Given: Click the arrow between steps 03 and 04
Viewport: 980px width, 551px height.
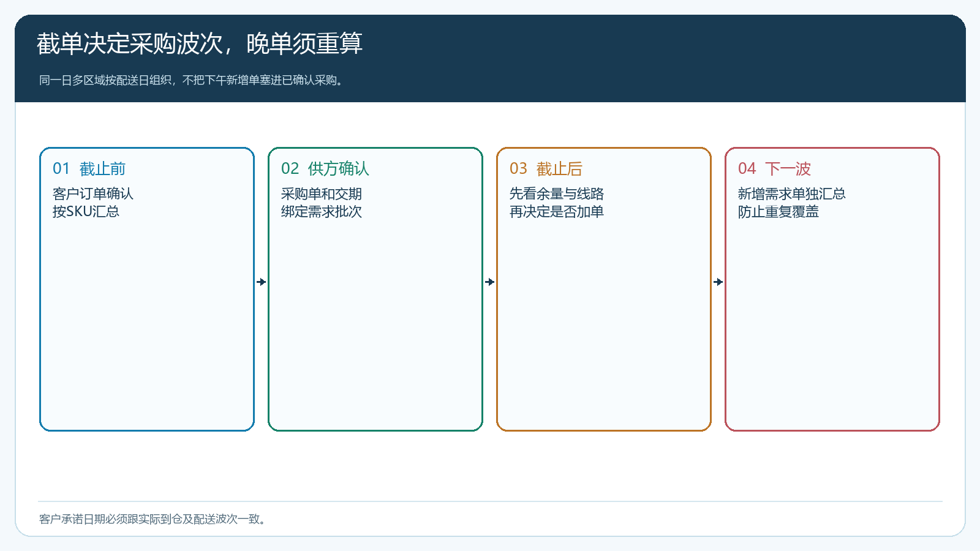Looking at the screenshot, I should click(x=718, y=282).
